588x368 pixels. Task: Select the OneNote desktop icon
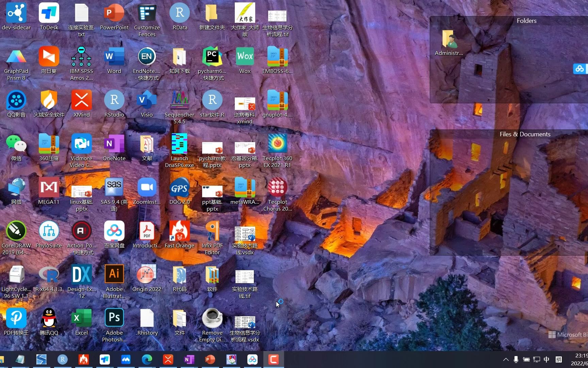pos(114,148)
